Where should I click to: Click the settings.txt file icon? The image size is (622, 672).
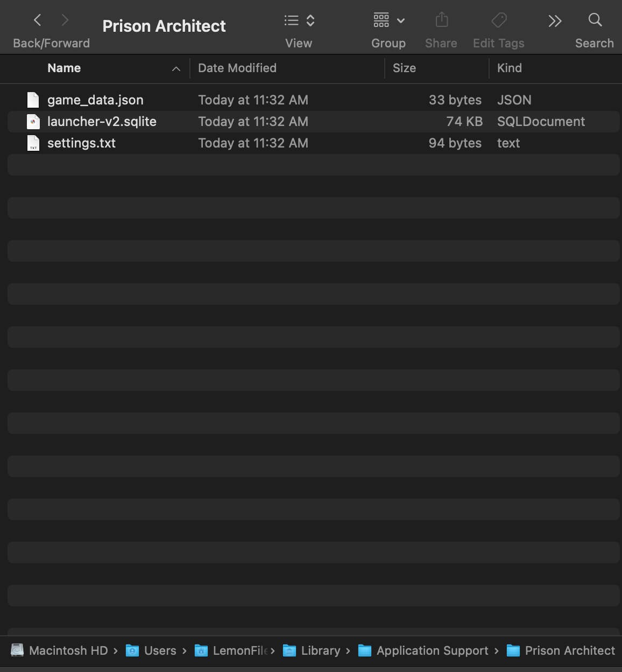coord(33,143)
